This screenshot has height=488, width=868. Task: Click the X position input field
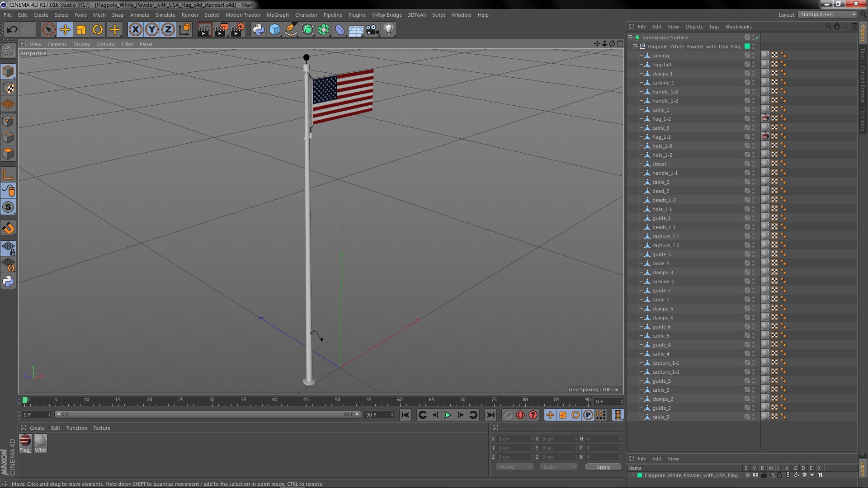(x=515, y=439)
